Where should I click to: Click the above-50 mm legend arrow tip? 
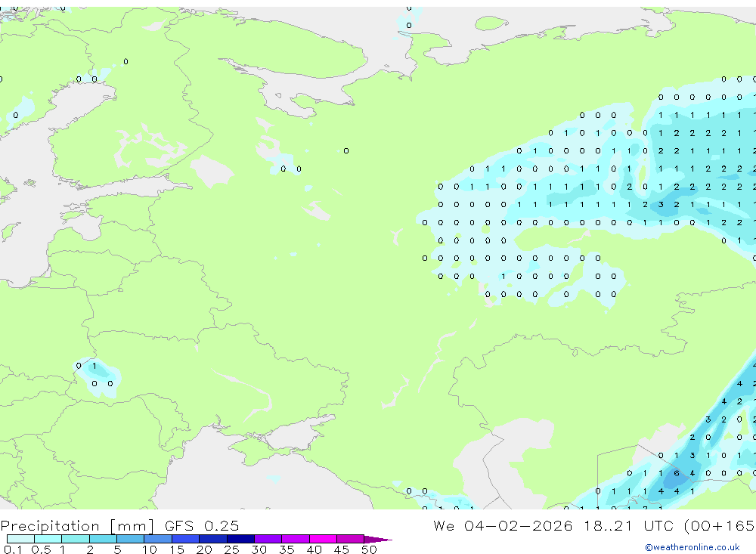tap(378, 539)
